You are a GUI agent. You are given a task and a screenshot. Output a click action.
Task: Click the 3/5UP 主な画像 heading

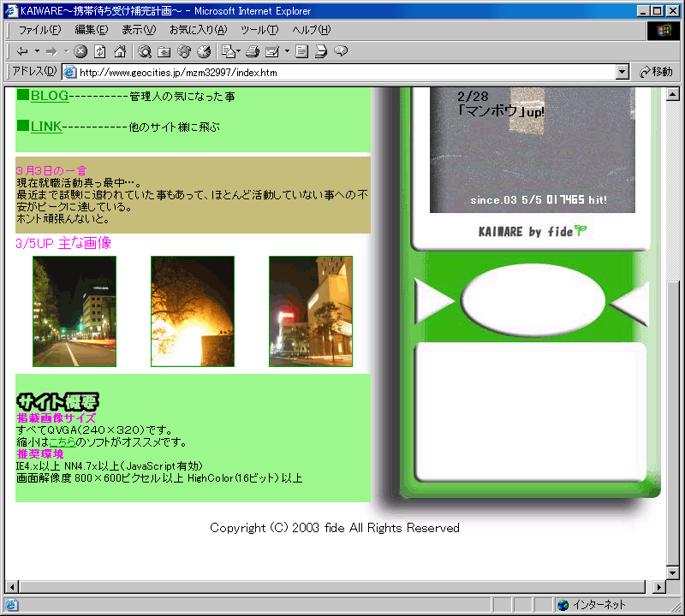[x=63, y=243]
